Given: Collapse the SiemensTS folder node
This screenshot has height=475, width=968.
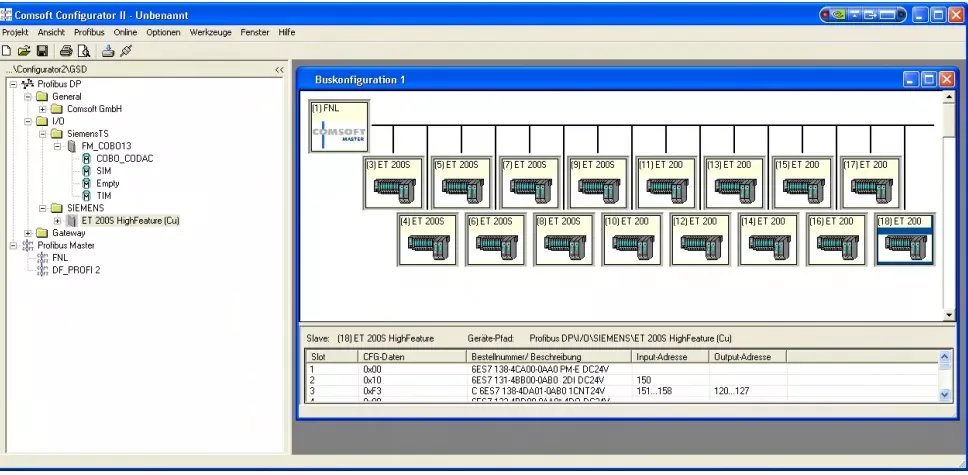Looking at the screenshot, I should tap(43, 133).
